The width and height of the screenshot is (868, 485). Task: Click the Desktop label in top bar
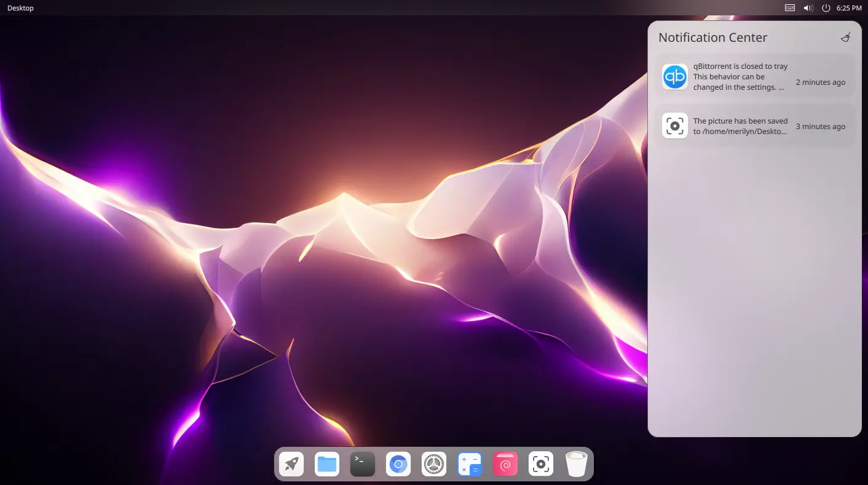[x=20, y=8]
